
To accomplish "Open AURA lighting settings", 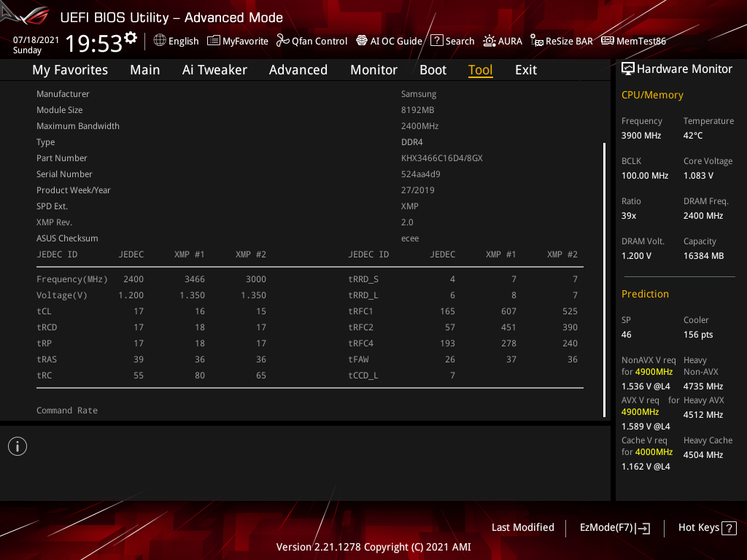I will (x=503, y=41).
